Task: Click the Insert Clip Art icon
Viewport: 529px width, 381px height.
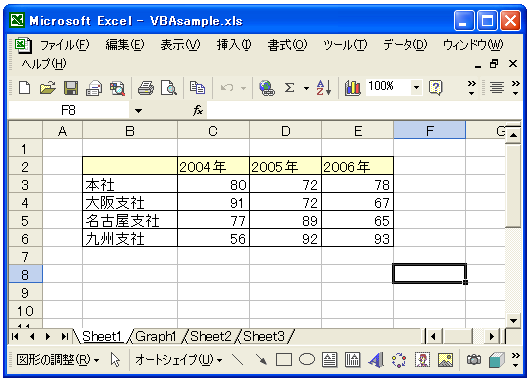Action: (x=422, y=360)
